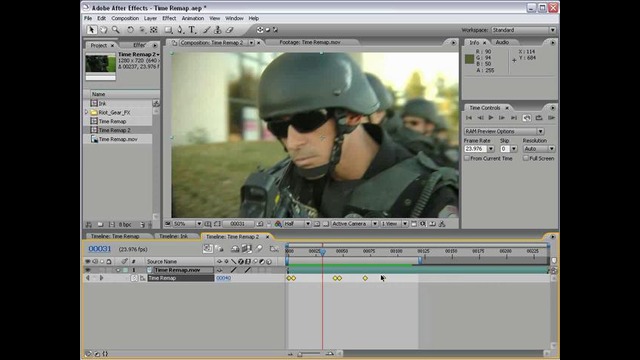Click the keyframe near frame 00075
The width and height of the screenshot is (640, 360).
click(365, 278)
